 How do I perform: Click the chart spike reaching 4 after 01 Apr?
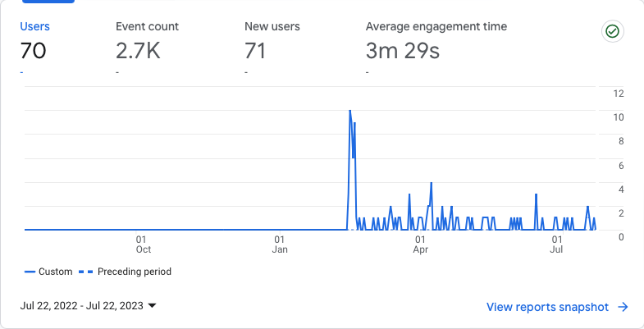point(431,183)
